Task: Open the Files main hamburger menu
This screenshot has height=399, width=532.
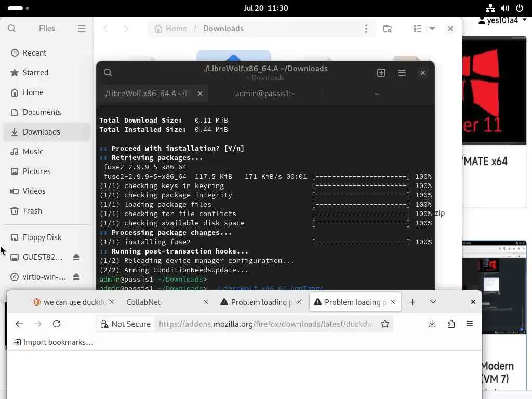Action: click(x=82, y=29)
